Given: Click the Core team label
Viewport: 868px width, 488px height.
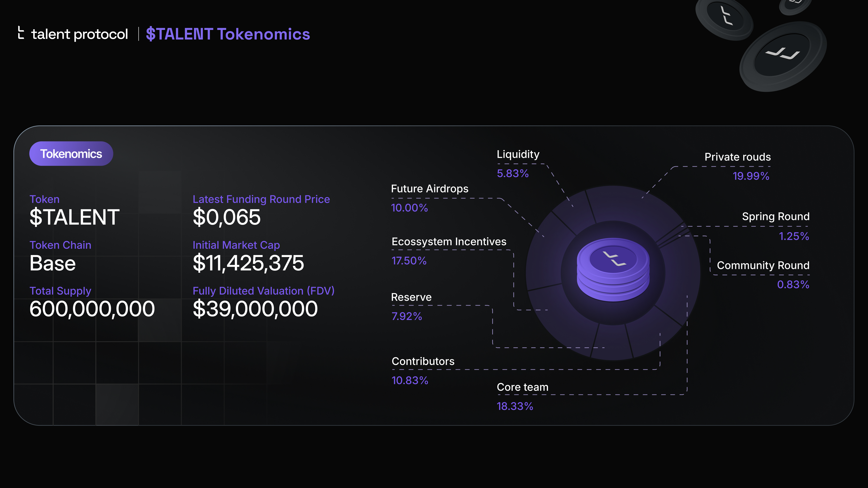Looking at the screenshot, I should [x=522, y=387].
